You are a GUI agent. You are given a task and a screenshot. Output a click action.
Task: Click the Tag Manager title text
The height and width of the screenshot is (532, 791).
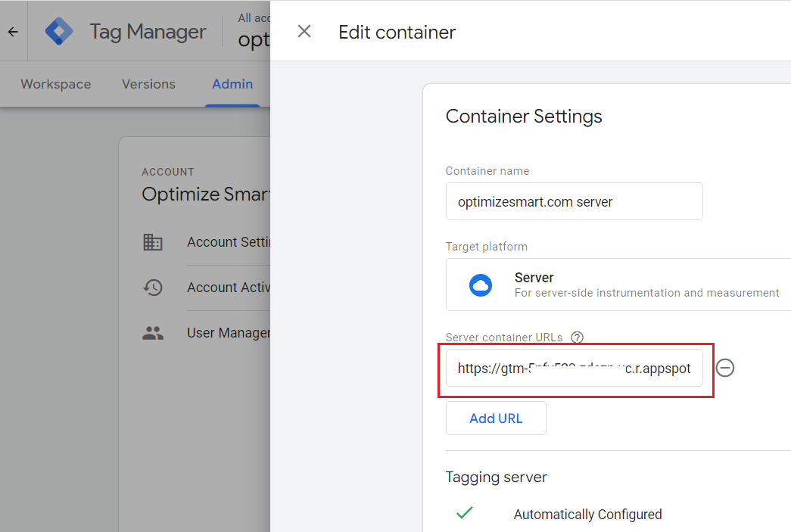[x=148, y=32]
